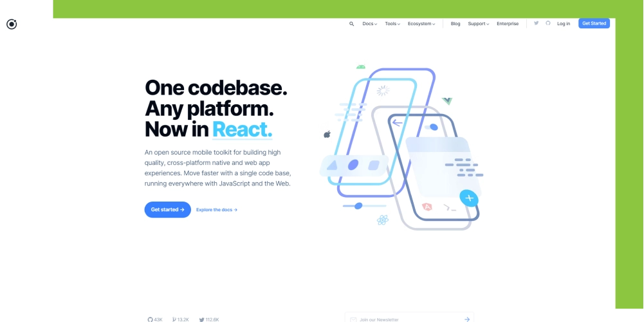Image resolution: width=644 pixels, height=322 pixels.
Task: Open the Enterprise nav item
Action: coord(508,24)
